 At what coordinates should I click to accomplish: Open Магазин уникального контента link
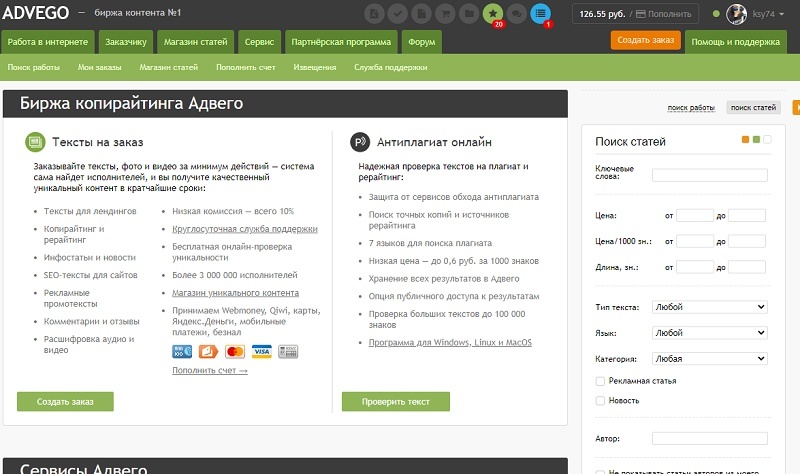[236, 293]
